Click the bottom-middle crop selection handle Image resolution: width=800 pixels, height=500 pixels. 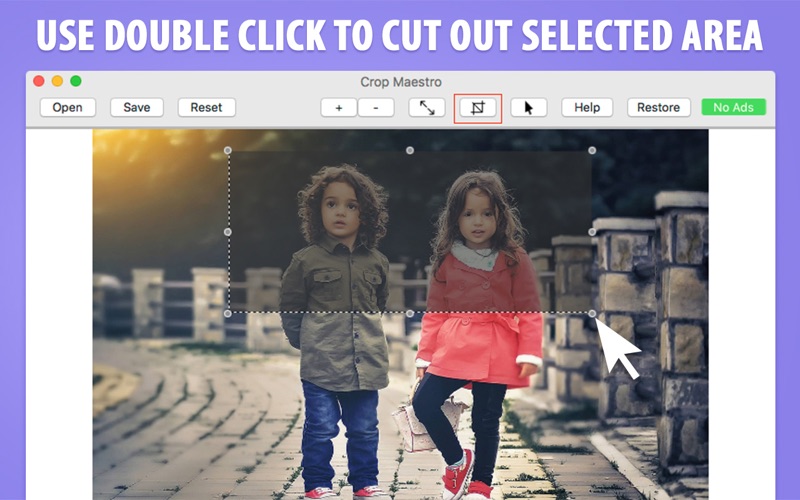point(410,313)
